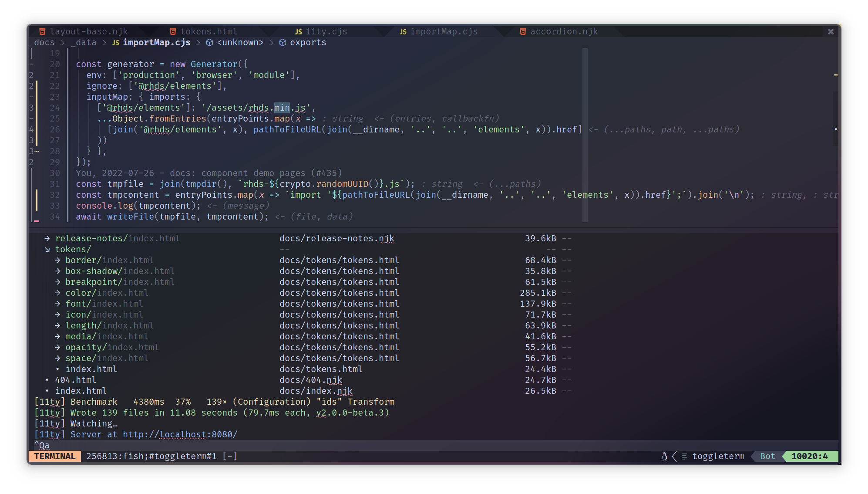Toggle the fold marker on line 28 gutter
The height and width of the screenshot is (494, 868).
pos(37,151)
